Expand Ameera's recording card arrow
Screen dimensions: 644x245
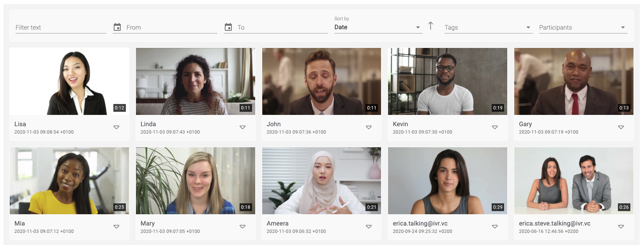[x=369, y=227]
